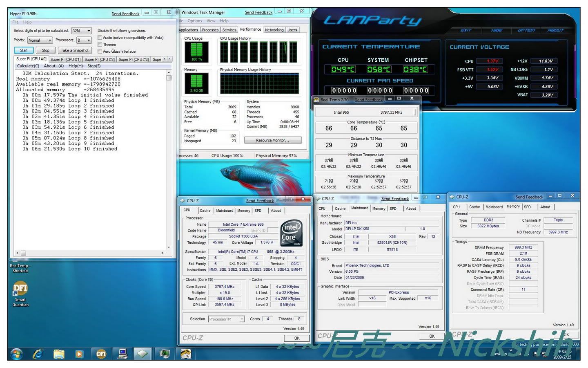Select DFI Smart Guardian desktop shortcut
Screen dimensions: 588x368
tap(20, 294)
